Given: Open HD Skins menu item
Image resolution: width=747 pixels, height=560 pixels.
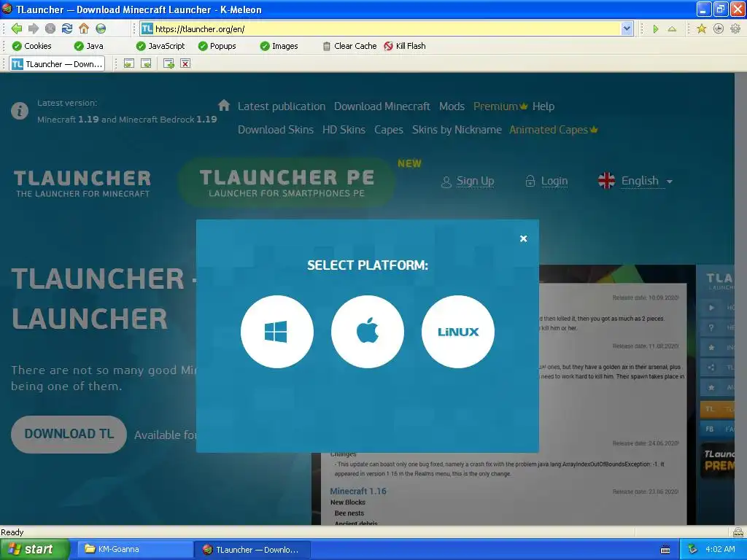Looking at the screenshot, I should (344, 130).
